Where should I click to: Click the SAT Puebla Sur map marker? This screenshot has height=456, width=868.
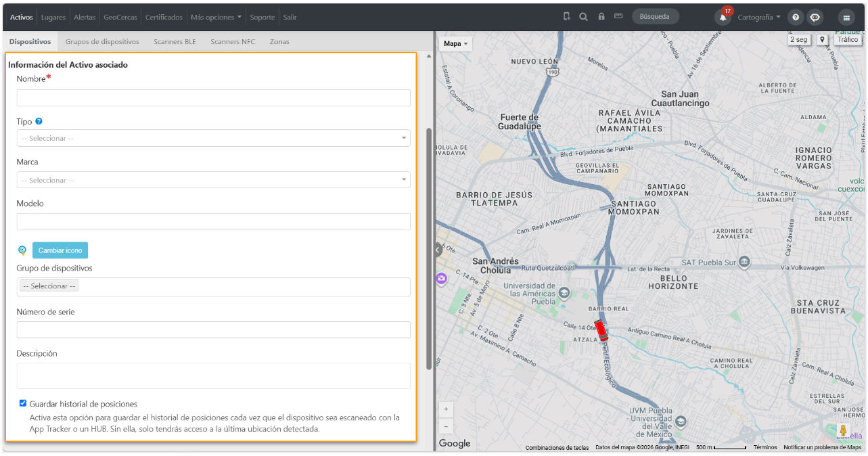tap(744, 262)
